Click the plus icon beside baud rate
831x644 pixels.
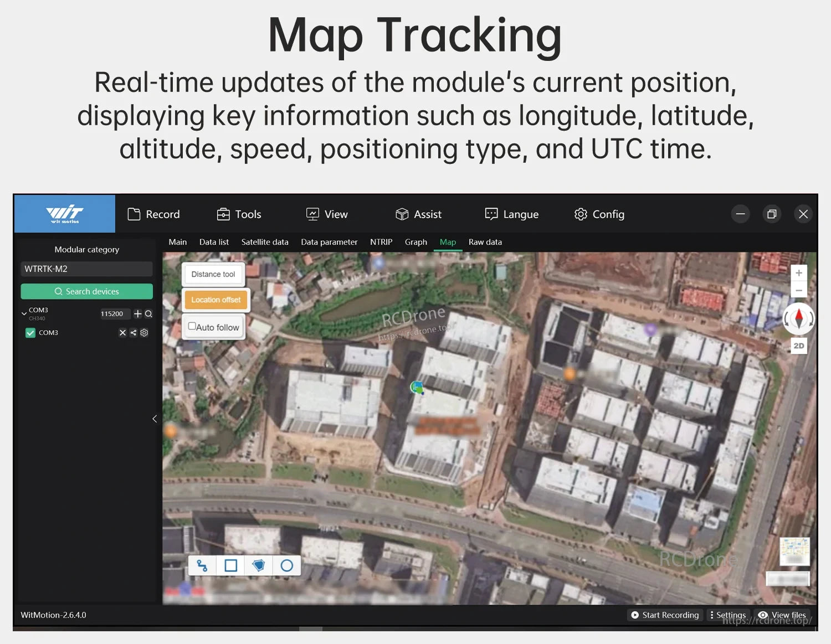tap(138, 314)
